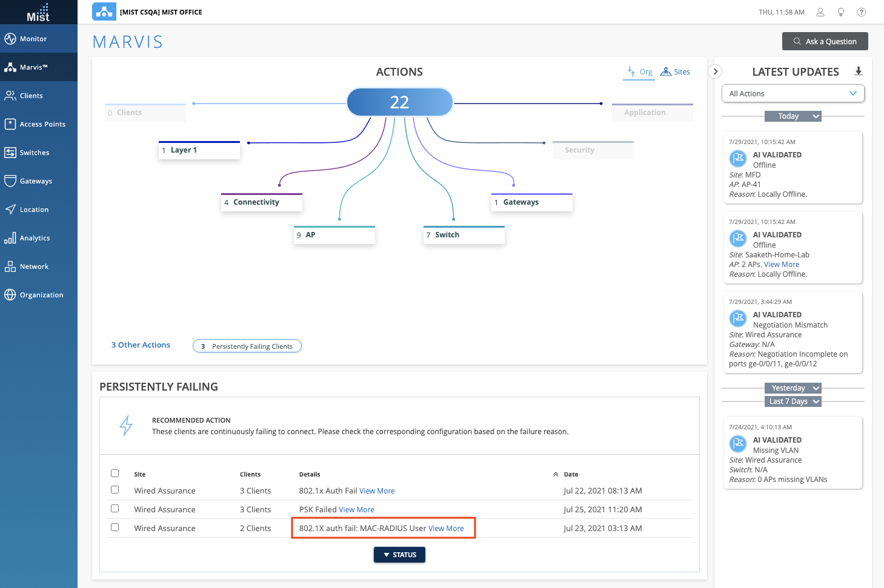Open the All Actions dropdown
The width and height of the screenshot is (884, 588).
pyautogui.click(x=793, y=94)
